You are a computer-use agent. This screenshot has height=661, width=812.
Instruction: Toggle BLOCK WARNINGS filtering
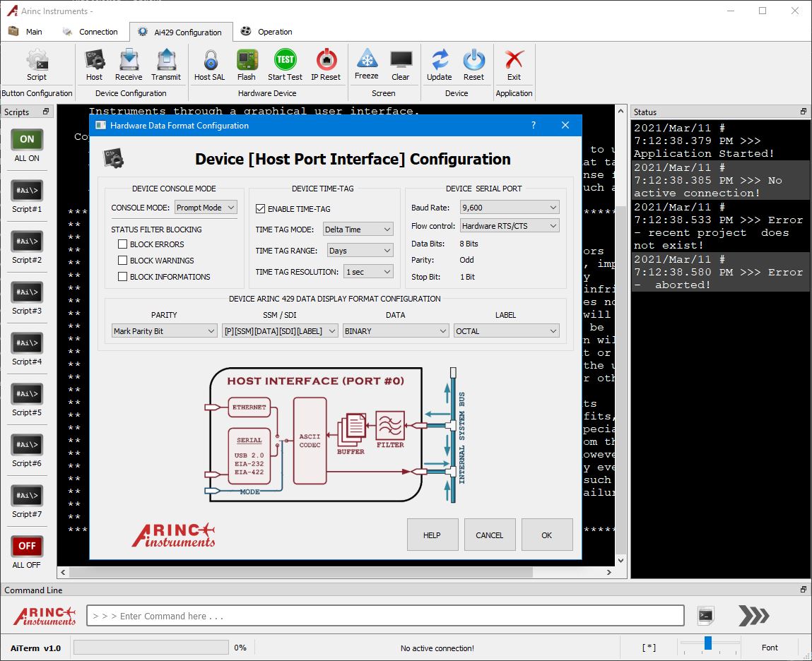[x=122, y=261]
